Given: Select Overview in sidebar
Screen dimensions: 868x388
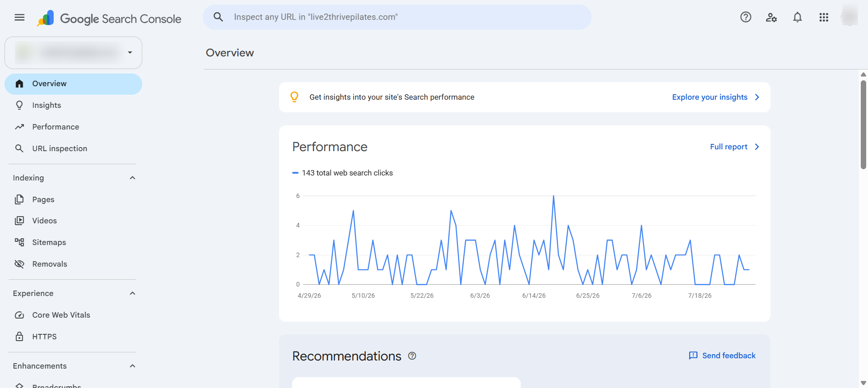Looking at the screenshot, I should (x=73, y=84).
